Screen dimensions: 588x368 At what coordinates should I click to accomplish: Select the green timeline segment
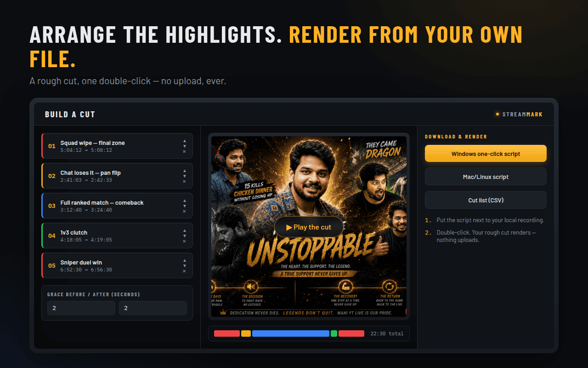334,333
